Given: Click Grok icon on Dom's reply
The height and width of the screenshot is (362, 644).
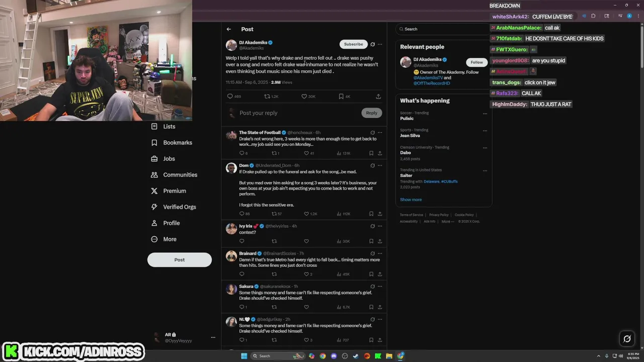Looking at the screenshot, I should point(372,165).
